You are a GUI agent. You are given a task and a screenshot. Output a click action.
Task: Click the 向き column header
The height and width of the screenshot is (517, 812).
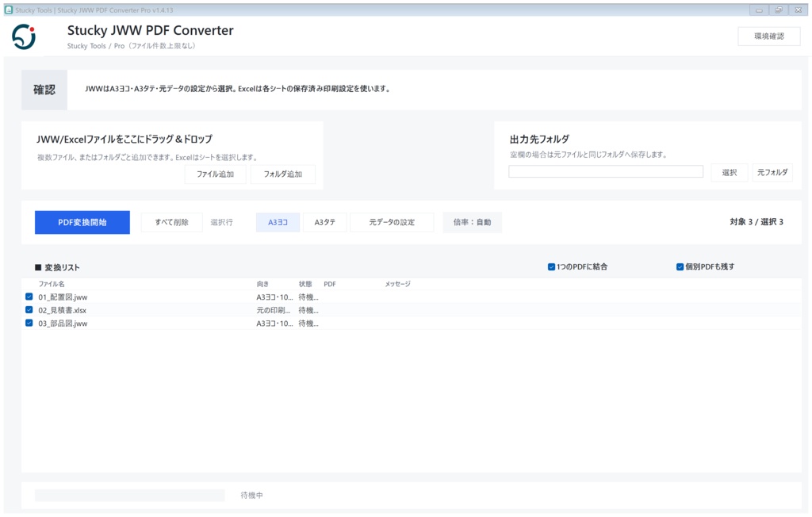pos(262,284)
